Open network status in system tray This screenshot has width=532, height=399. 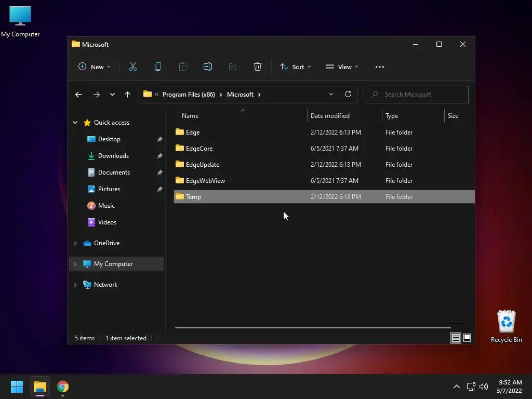coord(471,387)
